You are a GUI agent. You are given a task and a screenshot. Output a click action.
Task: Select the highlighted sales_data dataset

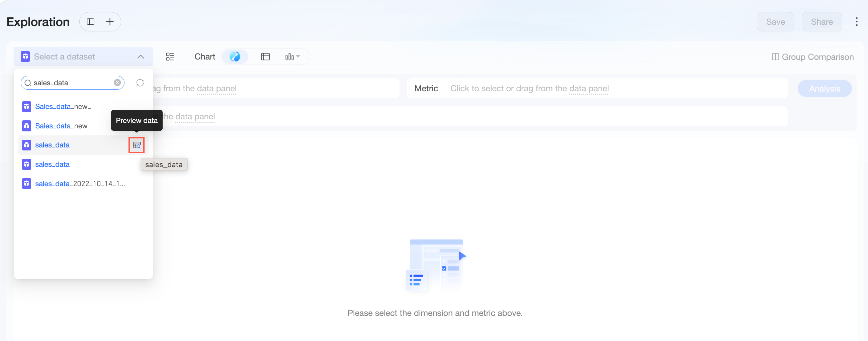coord(83,145)
